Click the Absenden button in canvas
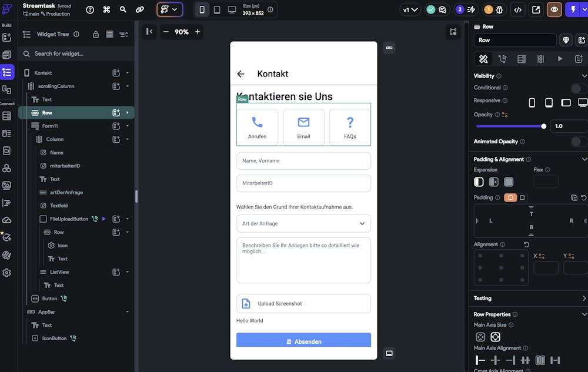The image size is (588, 372). click(303, 340)
